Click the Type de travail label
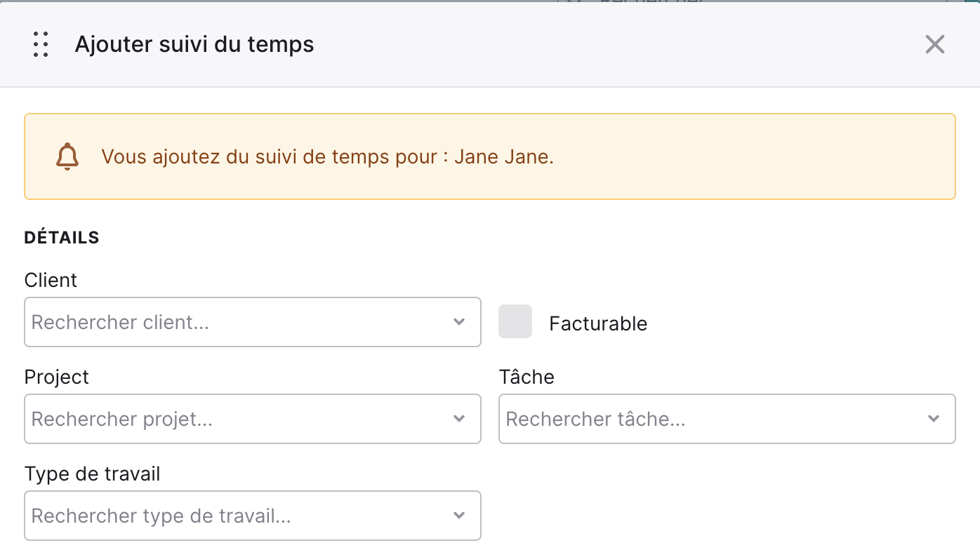 tap(93, 474)
